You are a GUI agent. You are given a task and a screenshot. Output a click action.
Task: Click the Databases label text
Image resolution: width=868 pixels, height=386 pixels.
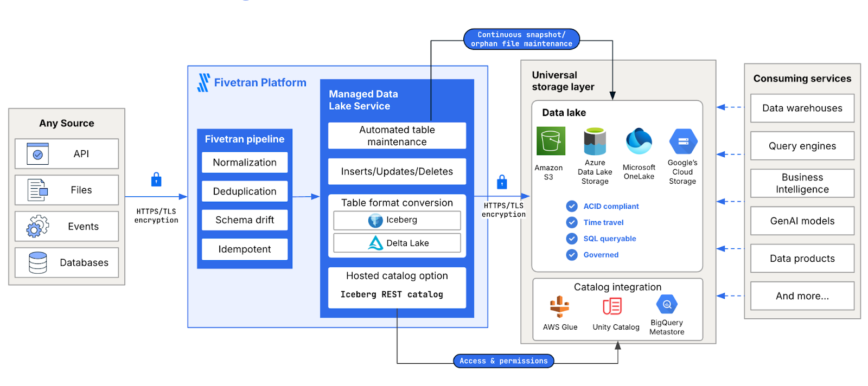(x=84, y=262)
